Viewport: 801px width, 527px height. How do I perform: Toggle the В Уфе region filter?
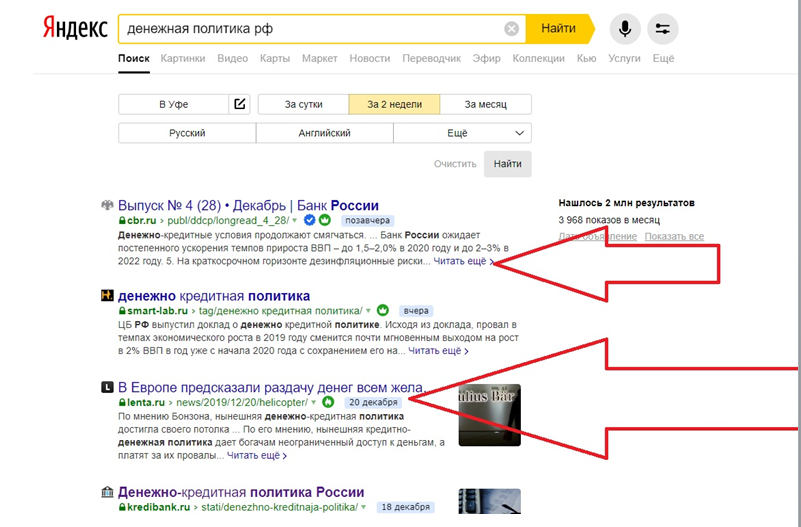coord(174,104)
